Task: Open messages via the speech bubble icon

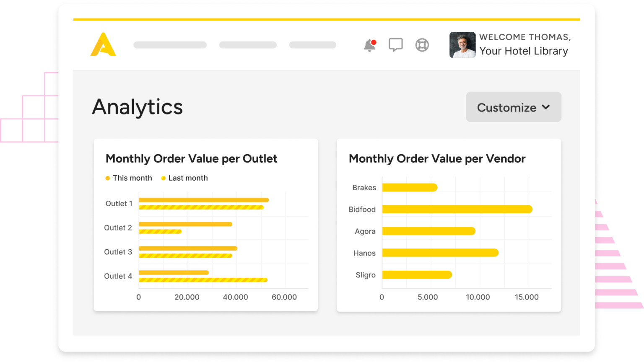Action: coord(395,44)
